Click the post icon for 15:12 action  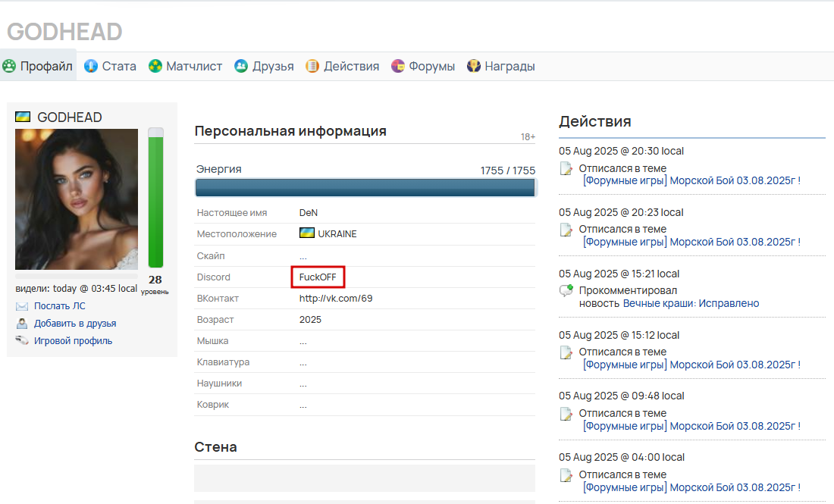(x=566, y=352)
